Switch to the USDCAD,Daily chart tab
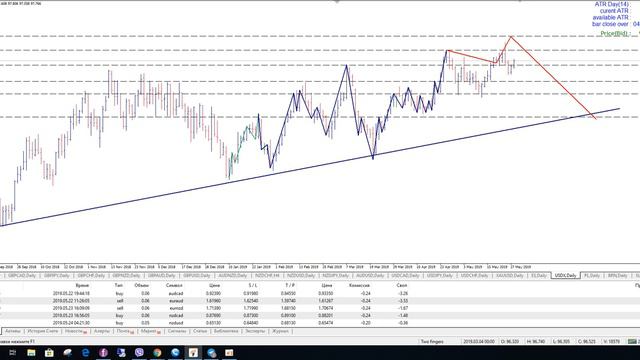 [405, 276]
